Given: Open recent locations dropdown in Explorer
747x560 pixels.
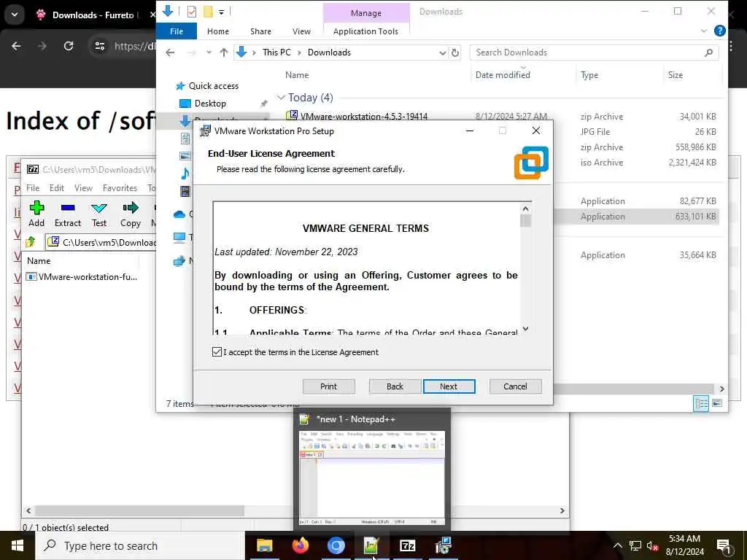Looking at the screenshot, I should coord(209,52).
